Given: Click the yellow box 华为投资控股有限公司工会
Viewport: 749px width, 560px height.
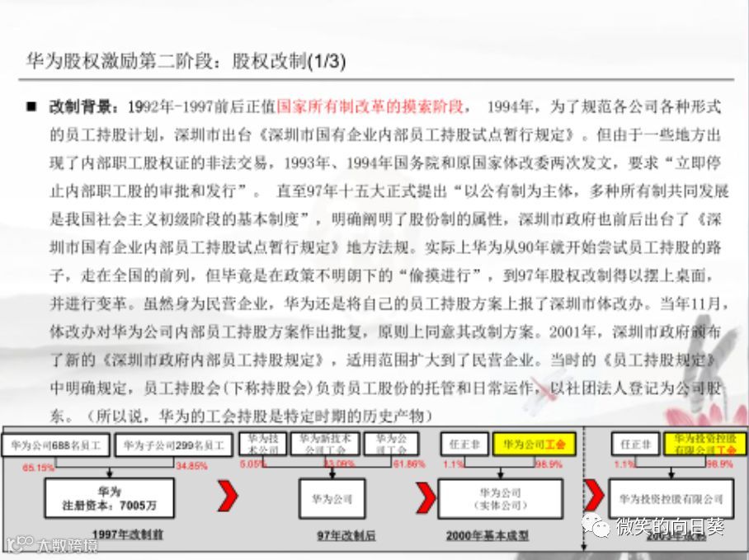Looking at the screenshot, I should tap(705, 445).
